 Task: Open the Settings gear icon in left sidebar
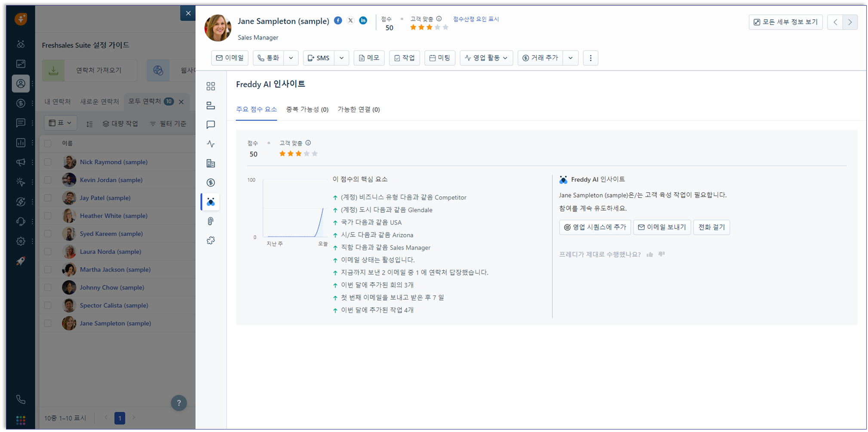[x=21, y=241]
